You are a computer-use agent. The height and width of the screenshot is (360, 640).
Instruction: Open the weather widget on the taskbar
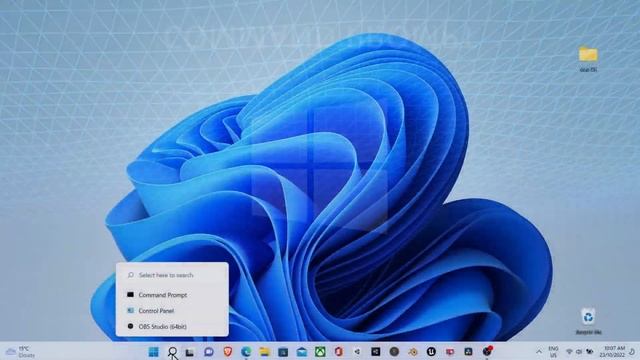click(x=20, y=352)
